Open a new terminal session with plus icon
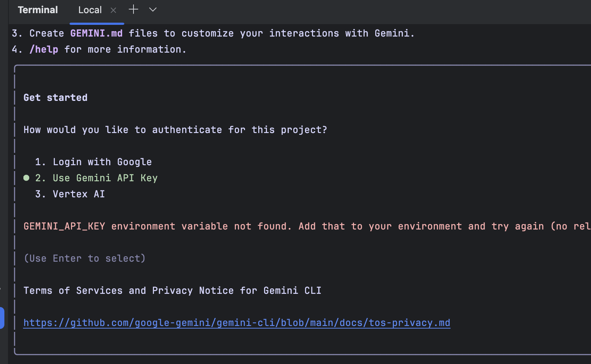591x364 pixels. tap(133, 10)
